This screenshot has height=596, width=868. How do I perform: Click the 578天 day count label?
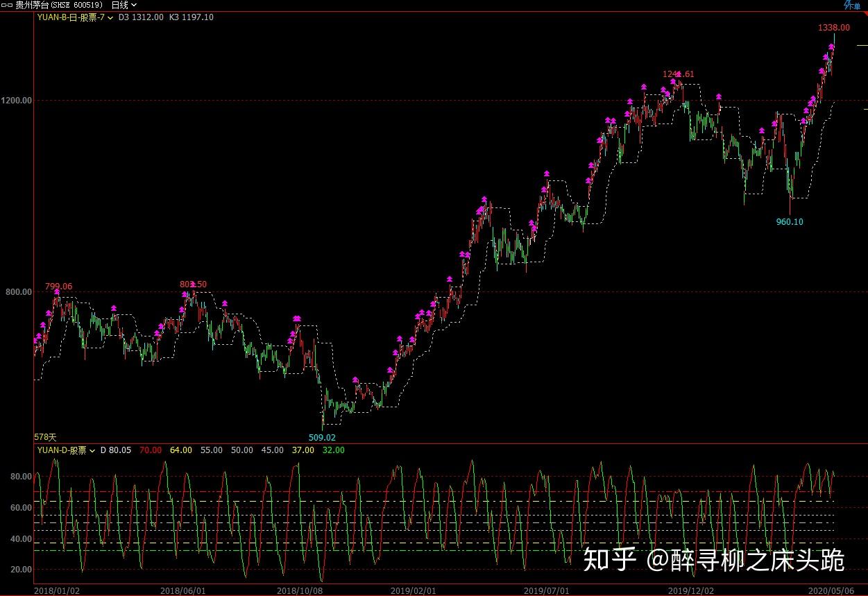click(45, 438)
